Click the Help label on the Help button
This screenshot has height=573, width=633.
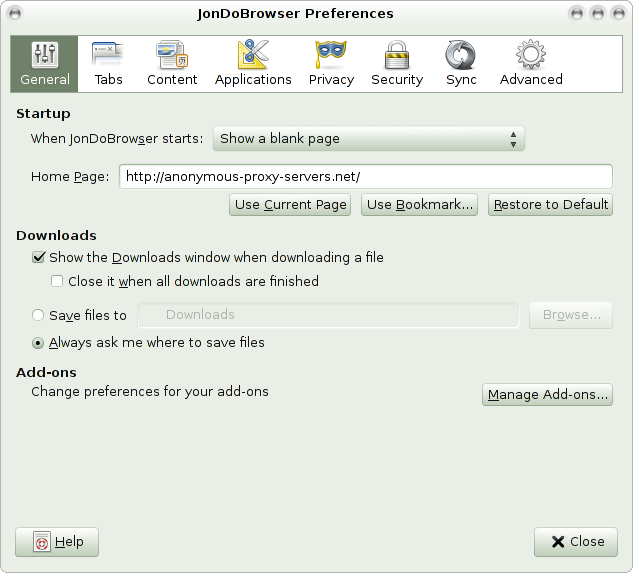(x=69, y=542)
